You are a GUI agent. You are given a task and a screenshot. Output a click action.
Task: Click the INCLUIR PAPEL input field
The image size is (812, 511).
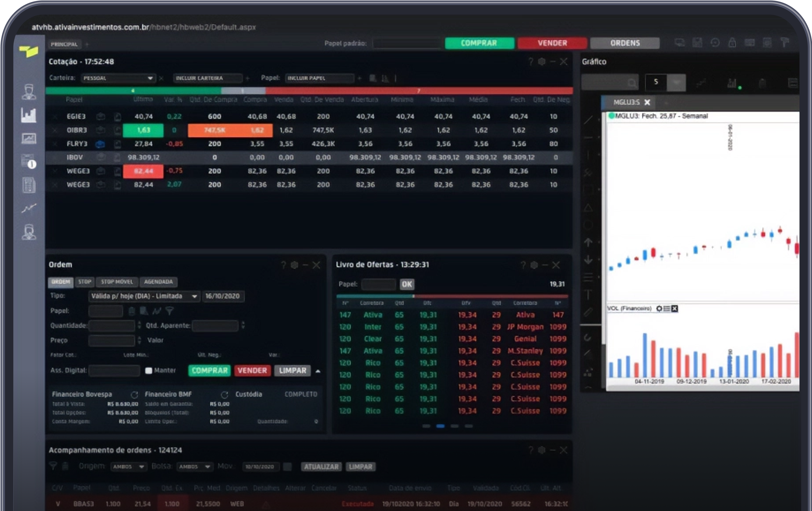pos(320,78)
